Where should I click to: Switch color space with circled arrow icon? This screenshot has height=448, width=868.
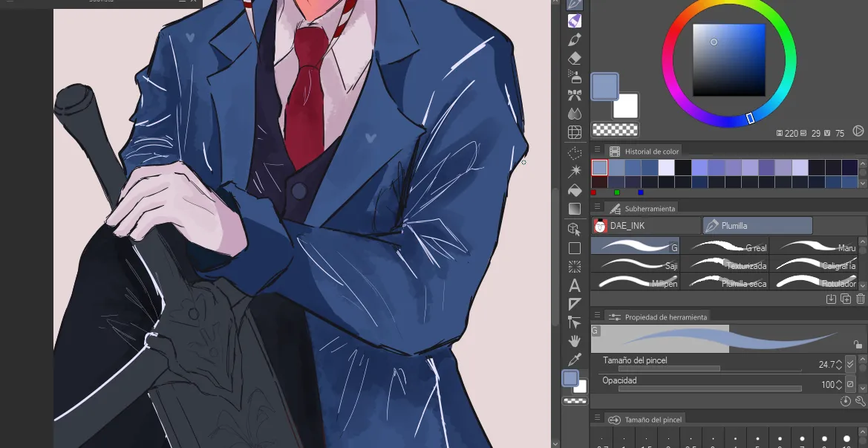coord(858,132)
